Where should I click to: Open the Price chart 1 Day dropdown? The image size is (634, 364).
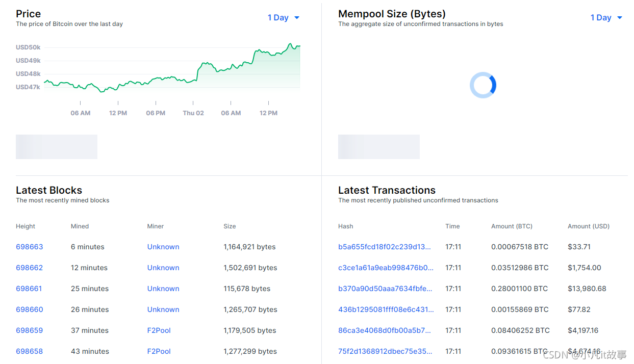[x=284, y=17]
